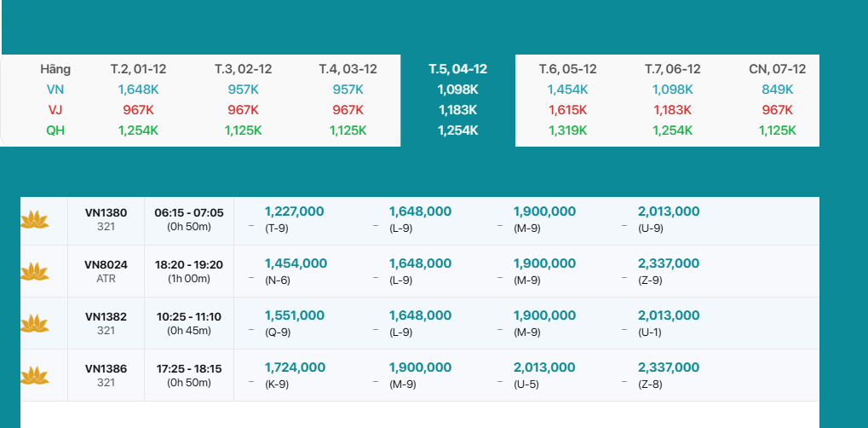Click the lotus logo for flight VN8024
This screenshot has height=428, width=868.
click(34, 272)
